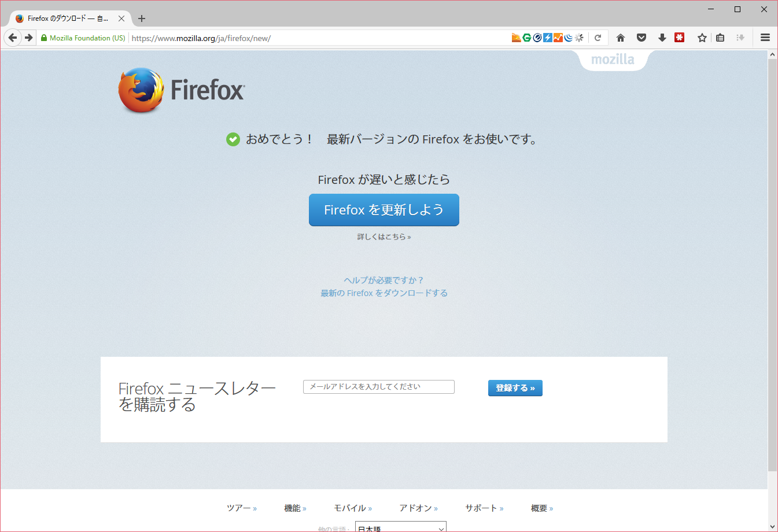Click the newsletter email address field
This screenshot has height=532, width=778.
[x=379, y=387]
